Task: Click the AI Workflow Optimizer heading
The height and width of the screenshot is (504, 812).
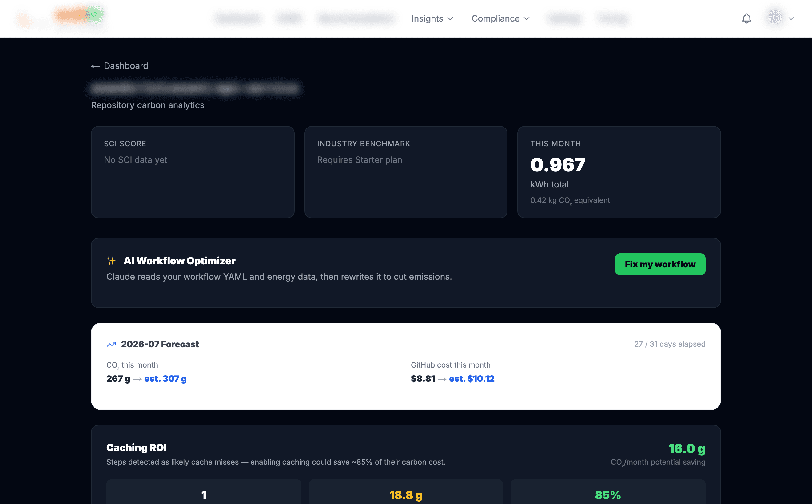Action: [x=180, y=261]
